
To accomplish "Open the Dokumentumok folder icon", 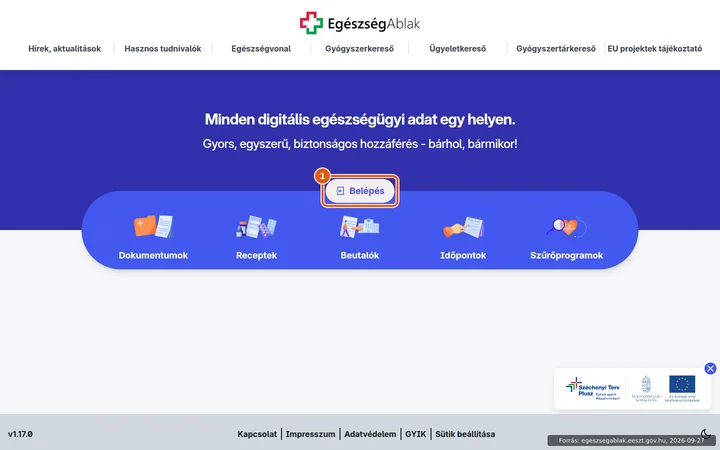I will [153, 226].
